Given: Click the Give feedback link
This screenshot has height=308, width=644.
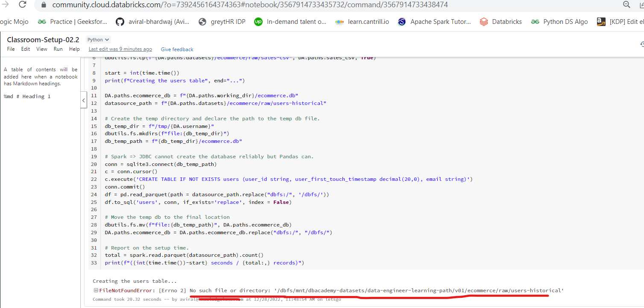Looking at the screenshot, I should 177,49.
